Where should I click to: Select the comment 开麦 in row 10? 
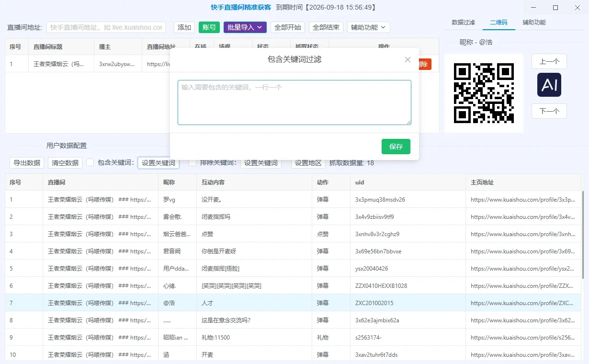[x=254, y=355]
